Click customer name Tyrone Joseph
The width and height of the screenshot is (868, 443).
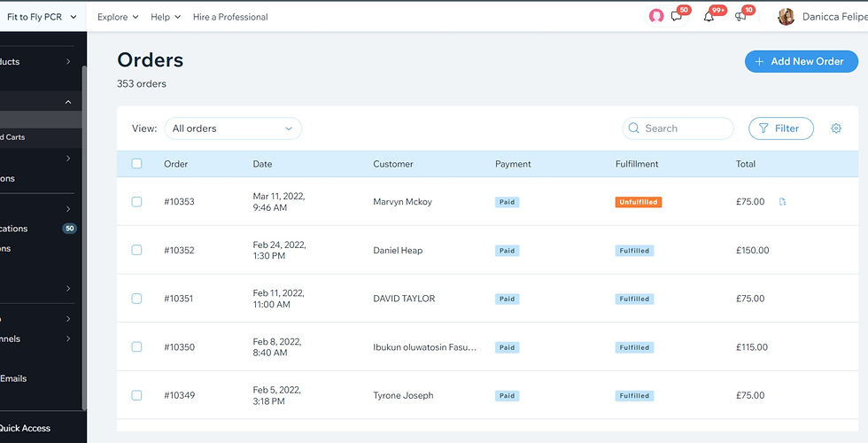click(403, 395)
